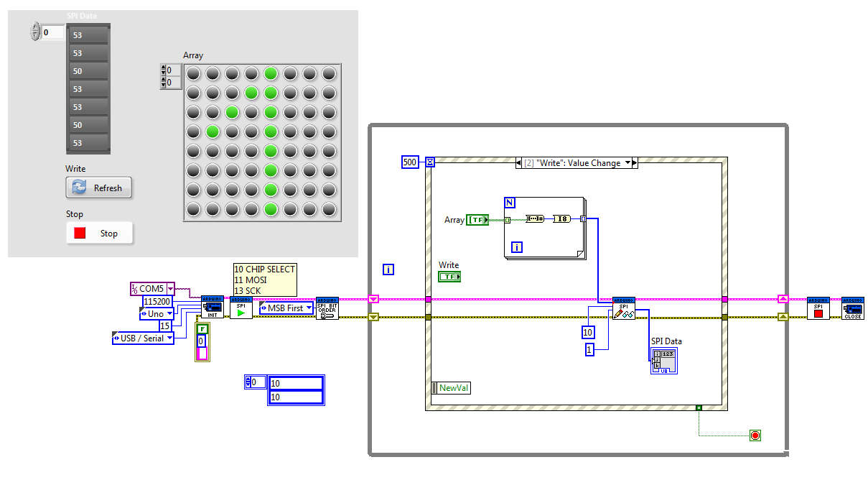Select the I8 conversion node
868x498 pixels.
(561, 218)
